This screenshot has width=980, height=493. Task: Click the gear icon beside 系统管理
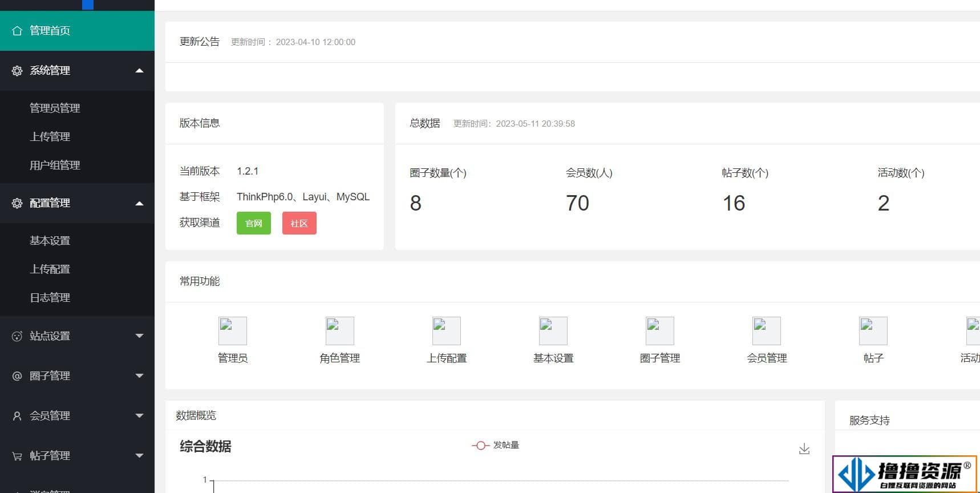pos(17,71)
